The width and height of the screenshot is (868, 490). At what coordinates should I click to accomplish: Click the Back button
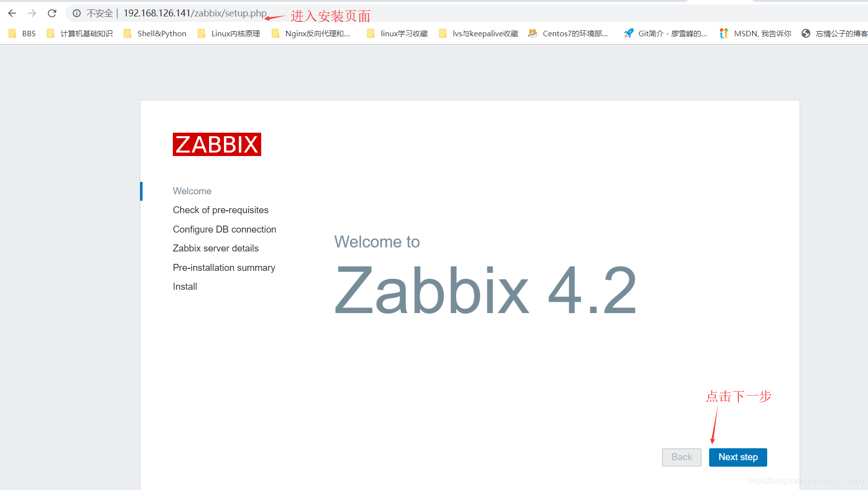[x=682, y=457]
